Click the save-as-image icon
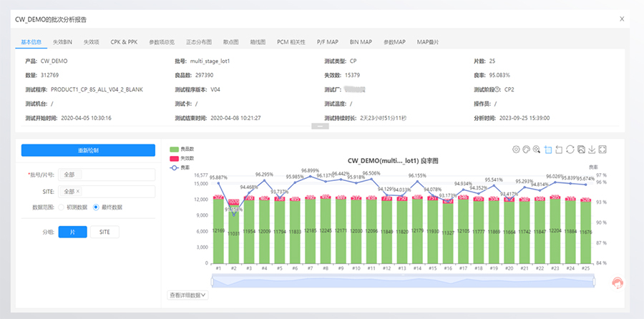 581,149
